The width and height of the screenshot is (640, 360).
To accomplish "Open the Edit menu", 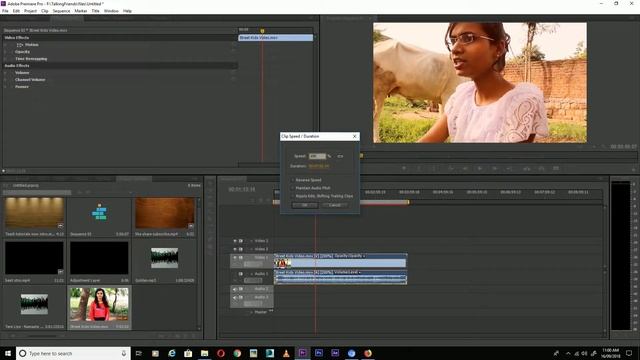I will 16,11.
